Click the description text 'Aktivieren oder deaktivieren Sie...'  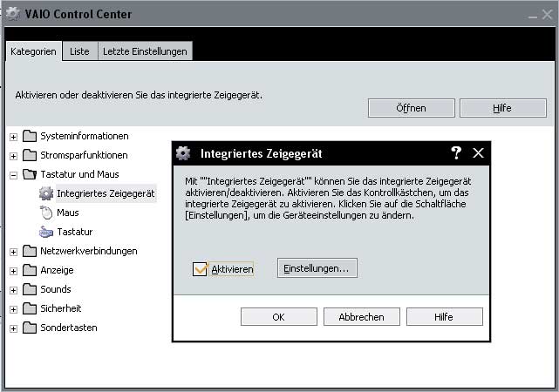(139, 96)
